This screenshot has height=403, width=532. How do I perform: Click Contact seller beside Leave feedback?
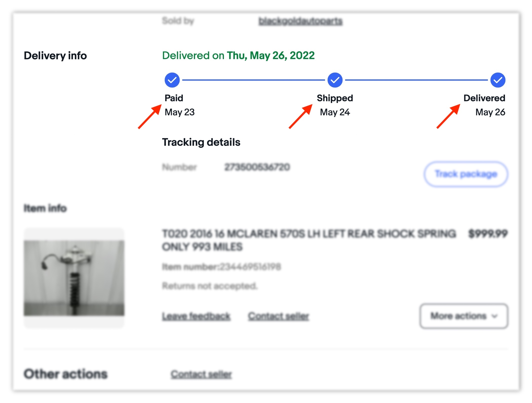point(278,316)
